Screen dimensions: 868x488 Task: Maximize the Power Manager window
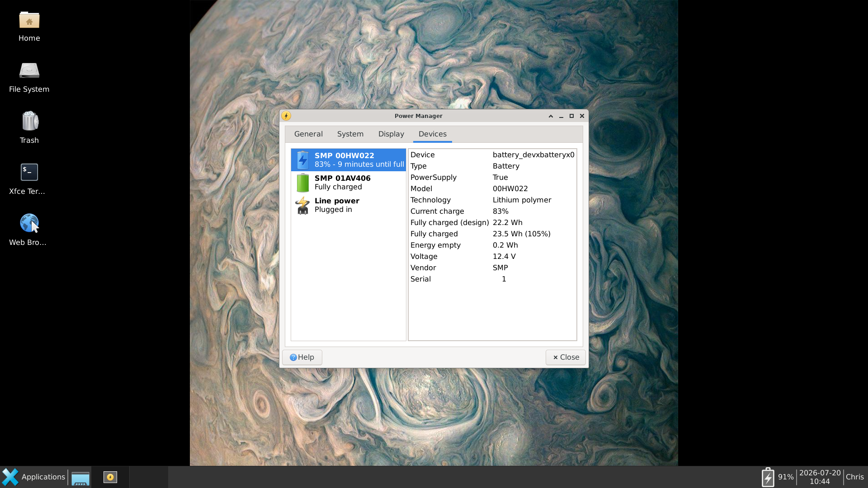tap(571, 116)
